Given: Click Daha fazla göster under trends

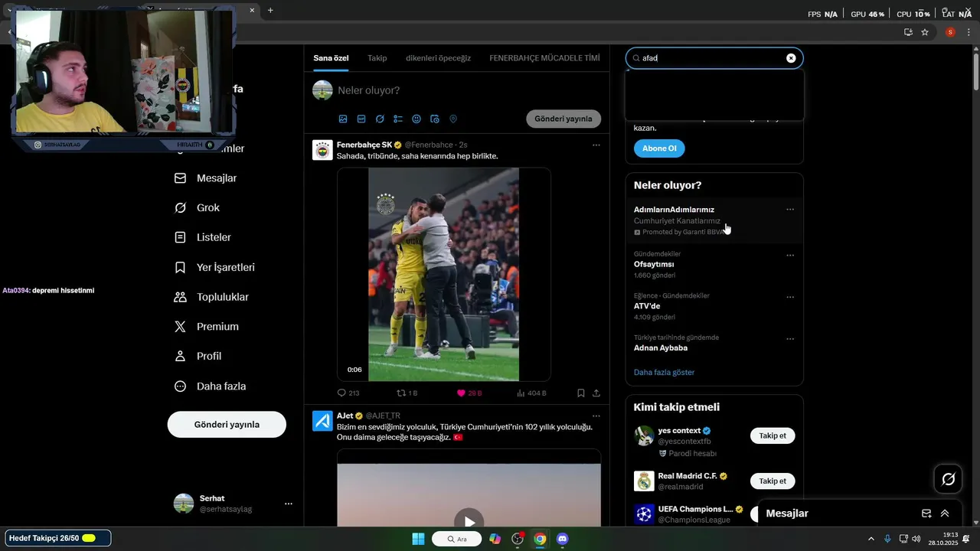Looking at the screenshot, I should [x=664, y=372].
